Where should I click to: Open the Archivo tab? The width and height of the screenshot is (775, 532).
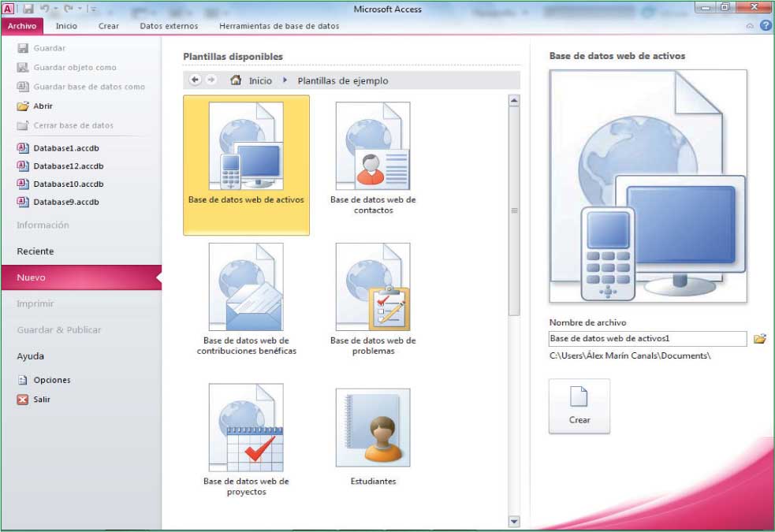tap(22, 26)
